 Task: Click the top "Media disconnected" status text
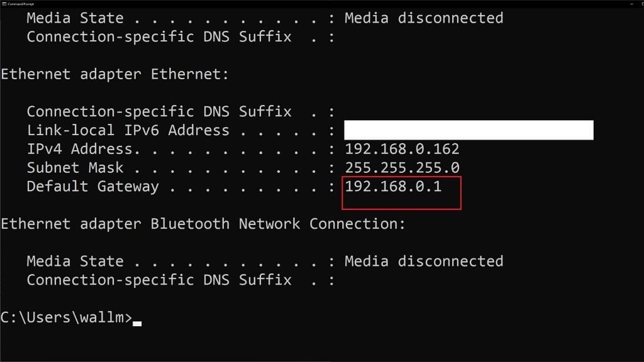tap(423, 18)
